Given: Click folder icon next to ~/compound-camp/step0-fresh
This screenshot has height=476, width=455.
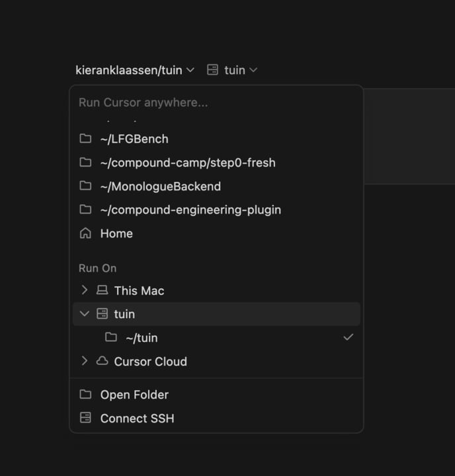Looking at the screenshot, I should 85,162.
